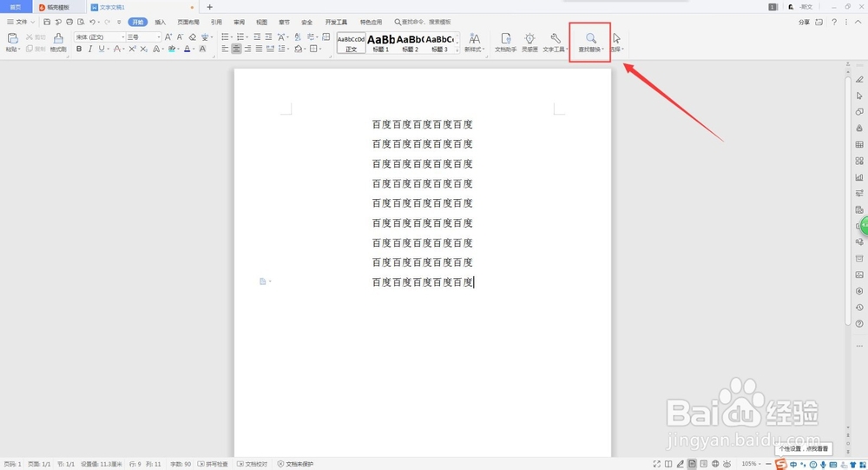Decrease font size with A- icon
Screen dimensions: 868x470
[180, 37]
